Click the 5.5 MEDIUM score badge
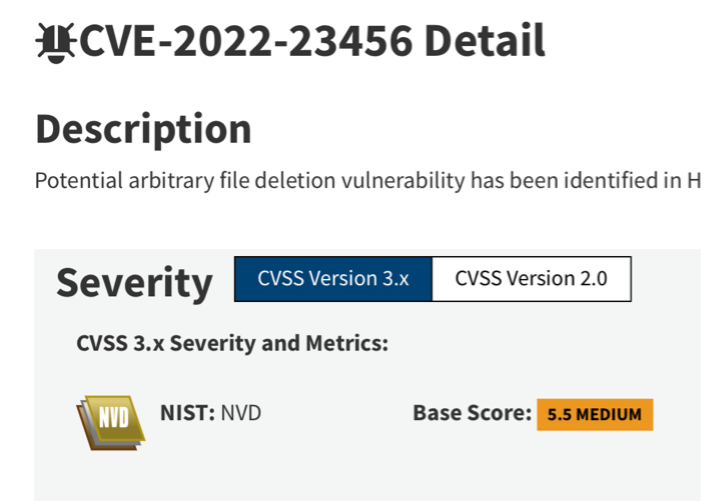The image size is (705, 504). click(x=594, y=414)
